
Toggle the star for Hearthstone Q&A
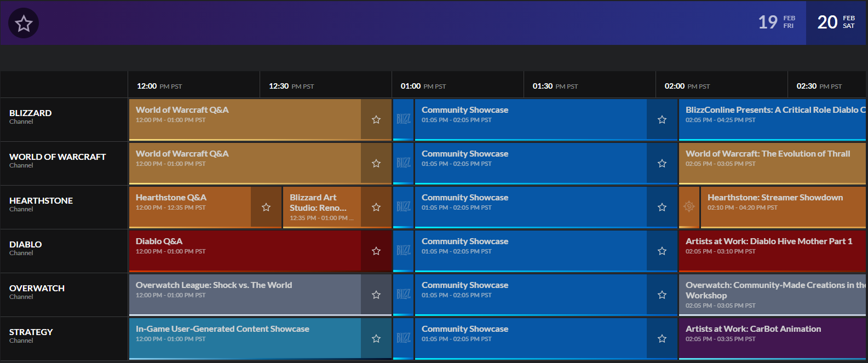[x=266, y=207]
